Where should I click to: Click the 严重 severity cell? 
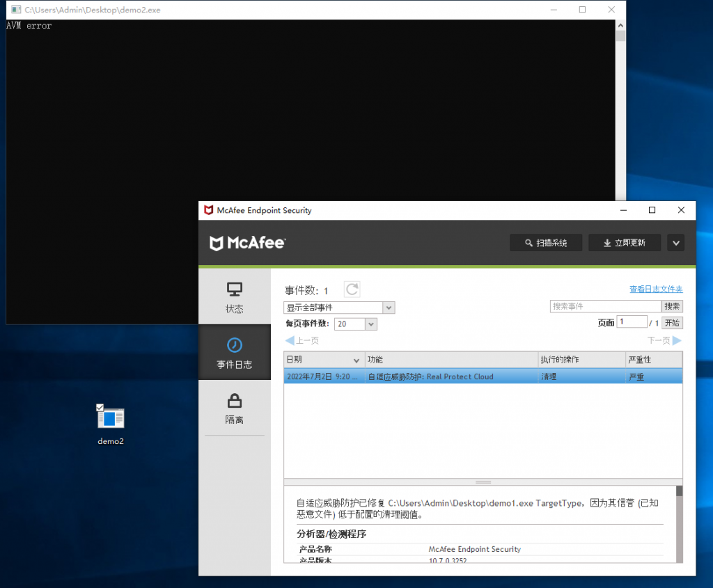[x=654, y=376]
